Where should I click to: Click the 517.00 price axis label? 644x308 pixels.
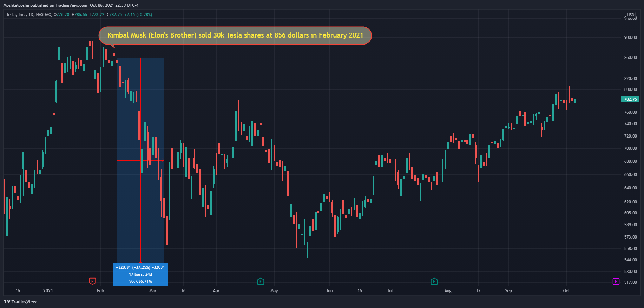(x=631, y=282)
